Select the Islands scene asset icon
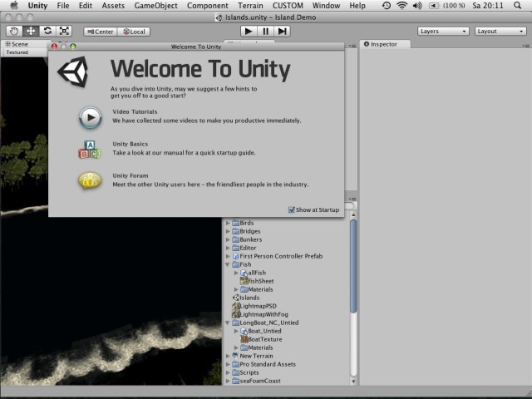The image size is (532, 399). click(236, 298)
